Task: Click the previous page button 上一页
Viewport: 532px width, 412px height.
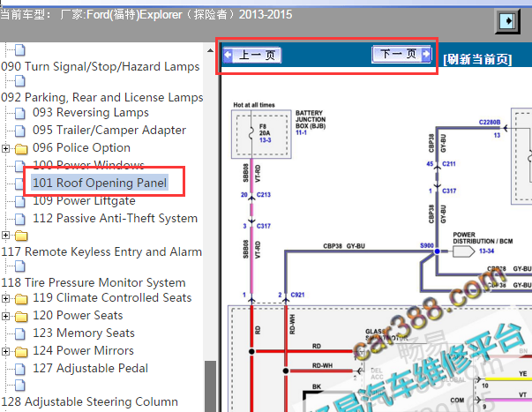Action: [252, 56]
